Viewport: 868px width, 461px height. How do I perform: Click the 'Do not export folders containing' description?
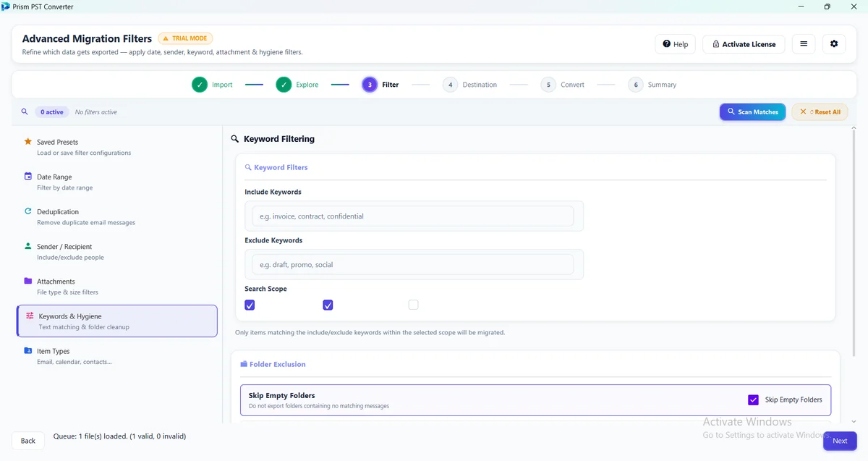pos(319,406)
